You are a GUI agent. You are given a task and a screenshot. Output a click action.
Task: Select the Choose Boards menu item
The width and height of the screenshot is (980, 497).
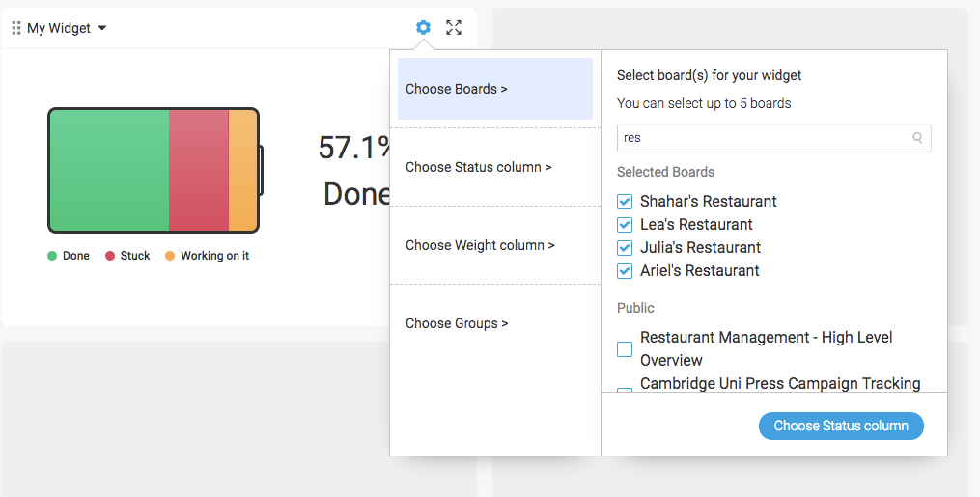(x=495, y=89)
